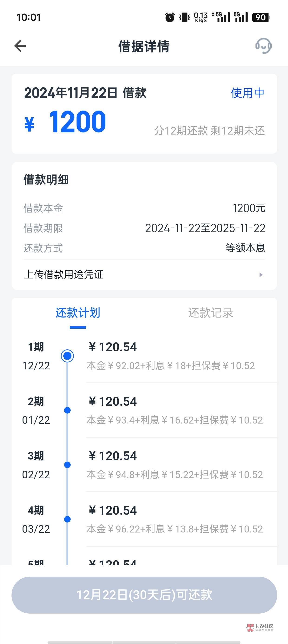Tap the yuan symbol beside 1200
288x644 pixels.
click(29, 124)
